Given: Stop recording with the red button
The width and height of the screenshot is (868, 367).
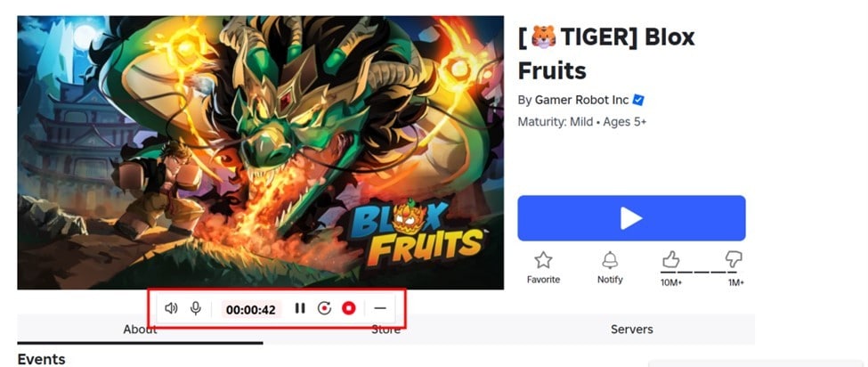Looking at the screenshot, I should click(349, 308).
